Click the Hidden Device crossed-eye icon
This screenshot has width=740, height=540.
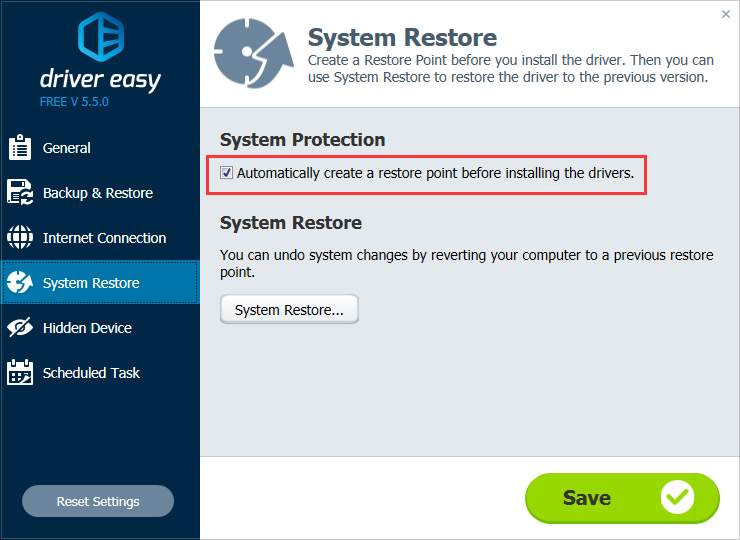tap(20, 327)
